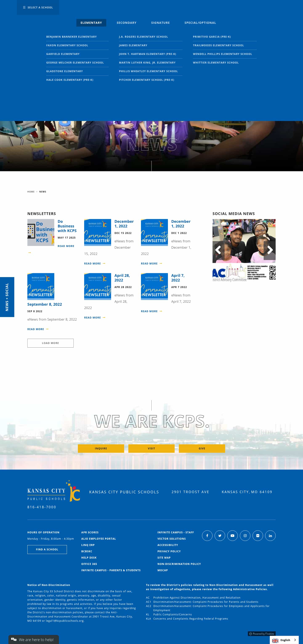Viewport: 303px width, 644px height.
Task: Open the Help Desk footer link
Action: coord(89,558)
